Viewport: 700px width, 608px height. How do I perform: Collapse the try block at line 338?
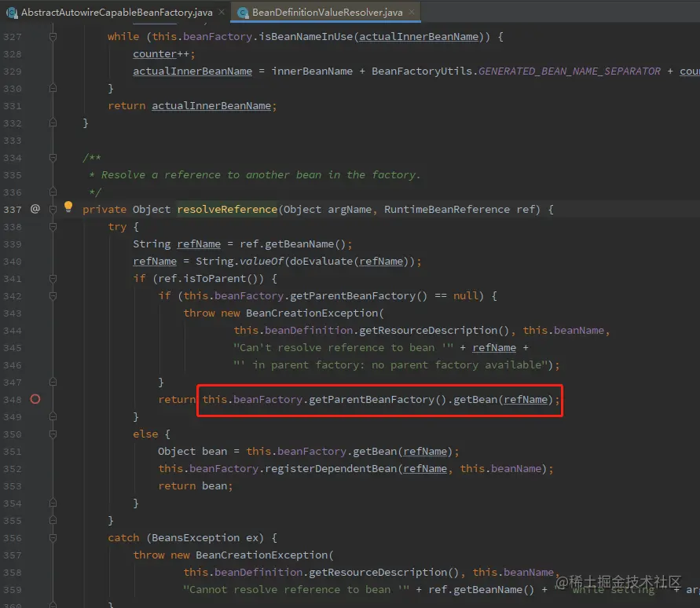click(53, 227)
